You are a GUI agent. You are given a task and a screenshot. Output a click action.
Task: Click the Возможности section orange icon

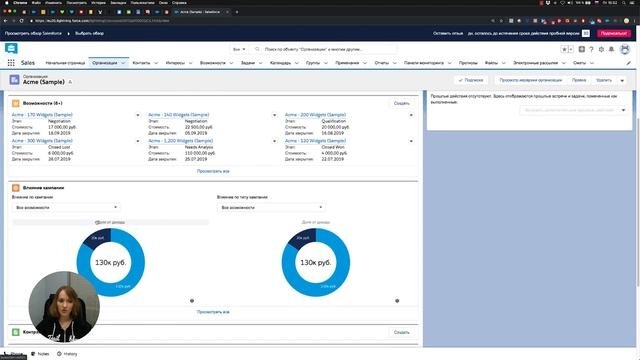pyautogui.click(x=16, y=104)
